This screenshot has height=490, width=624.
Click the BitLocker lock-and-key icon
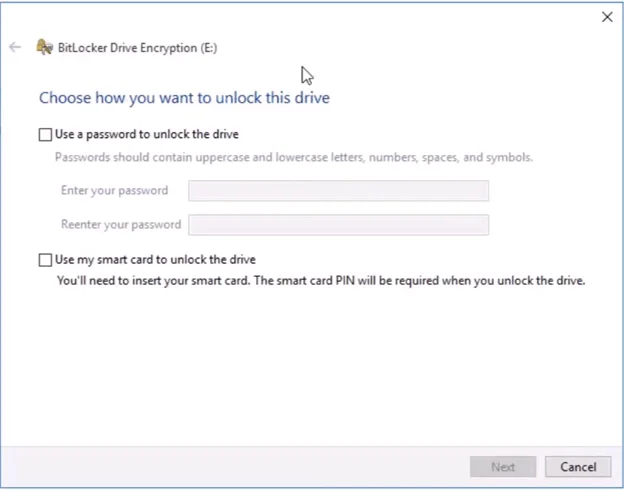coord(44,47)
